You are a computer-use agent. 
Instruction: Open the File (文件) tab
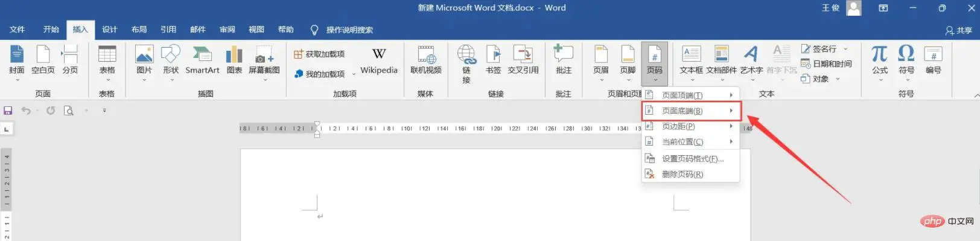click(x=17, y=30)
